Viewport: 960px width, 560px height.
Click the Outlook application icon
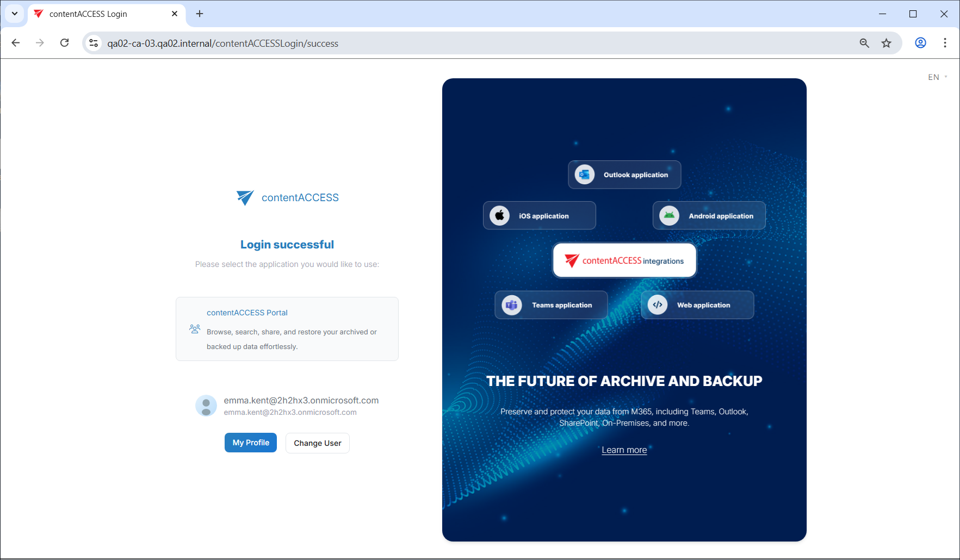[585, 175]
